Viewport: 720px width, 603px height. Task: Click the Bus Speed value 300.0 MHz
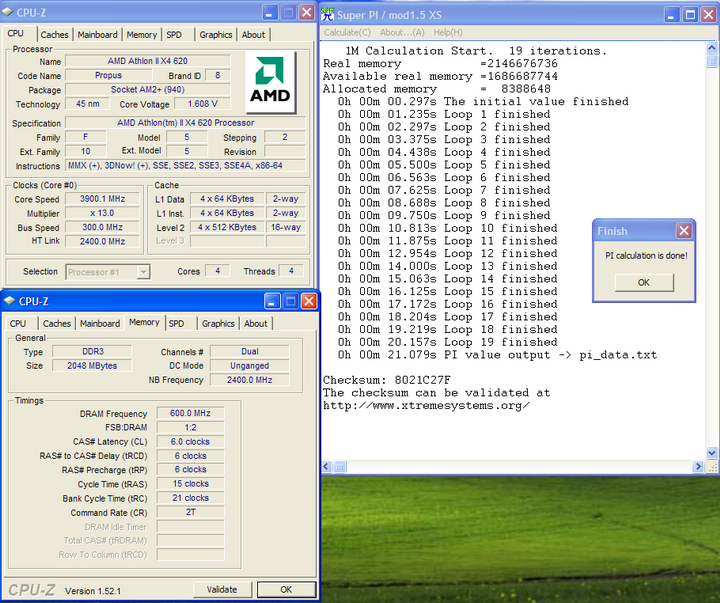(x=102, y=227)
